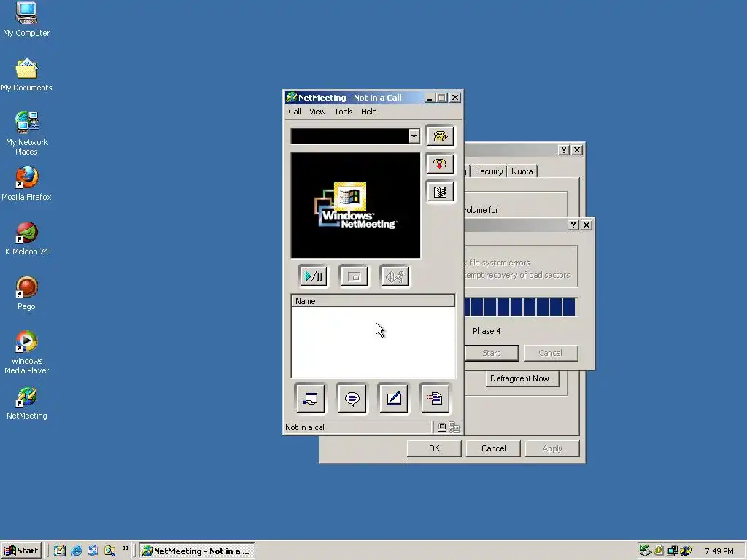Close the disk Properties dialog
Viewport: 747px width, 560px height.
click(x=577, y=149)
